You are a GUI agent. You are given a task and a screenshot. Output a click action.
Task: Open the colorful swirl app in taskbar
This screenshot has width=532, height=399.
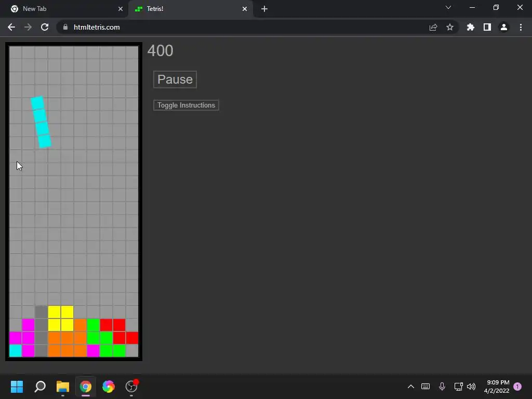109,387
